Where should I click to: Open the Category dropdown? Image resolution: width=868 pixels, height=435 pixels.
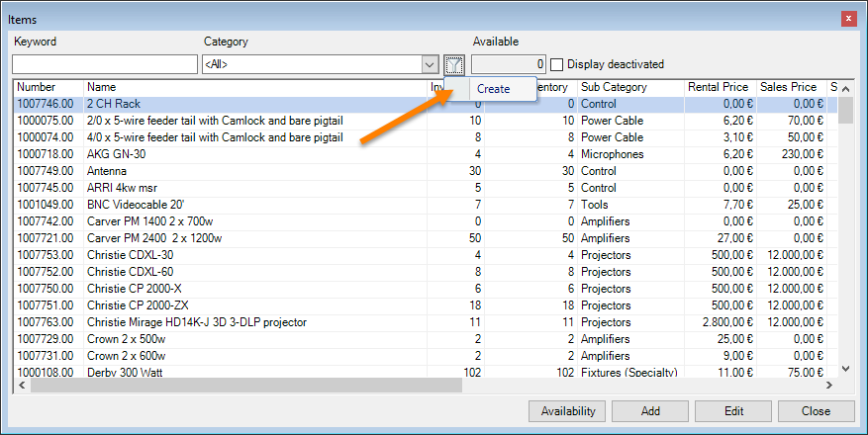pyautogui.click(x=430, y=64)
